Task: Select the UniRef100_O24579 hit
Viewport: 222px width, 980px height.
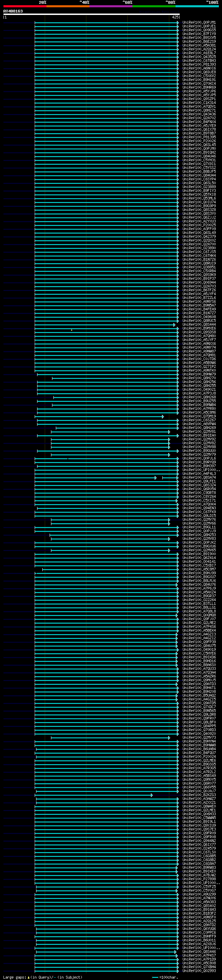Action: pos(199,848)
